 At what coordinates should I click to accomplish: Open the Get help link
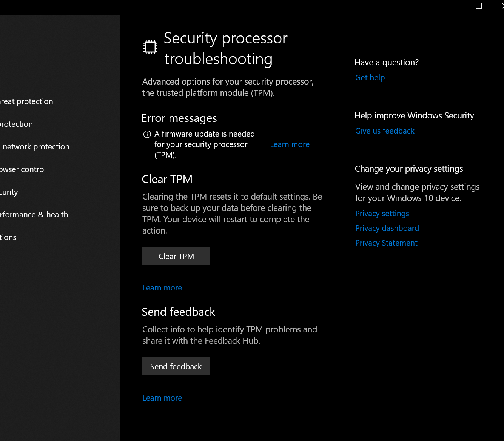(370, 78)
